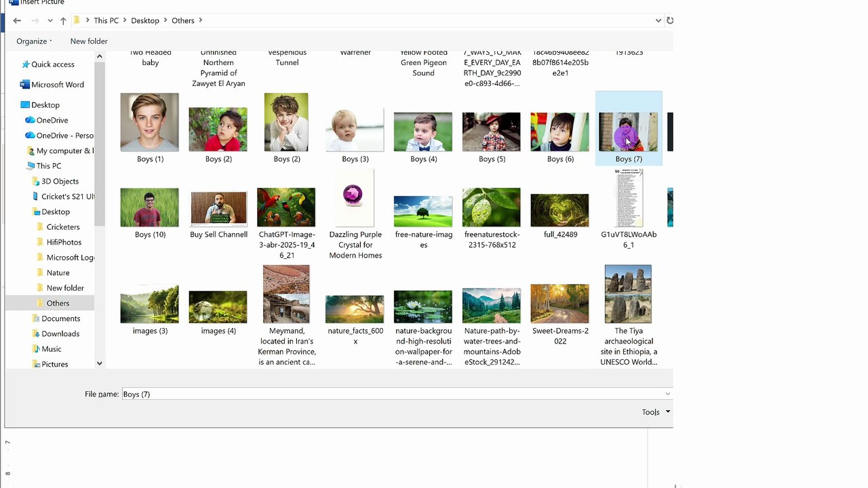868x488 pixels.
Task: Go up one folder level arrow
Action: coord(63,21)
